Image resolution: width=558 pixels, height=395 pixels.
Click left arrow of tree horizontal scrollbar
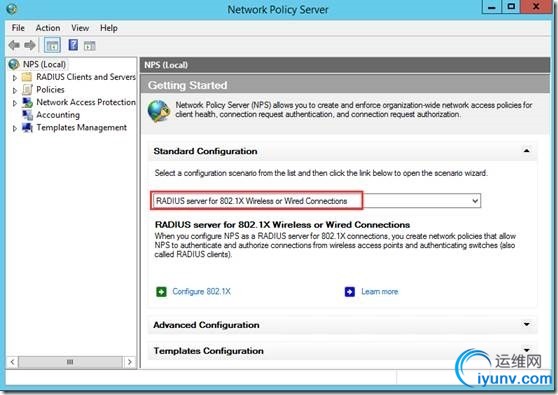point(12,362)
